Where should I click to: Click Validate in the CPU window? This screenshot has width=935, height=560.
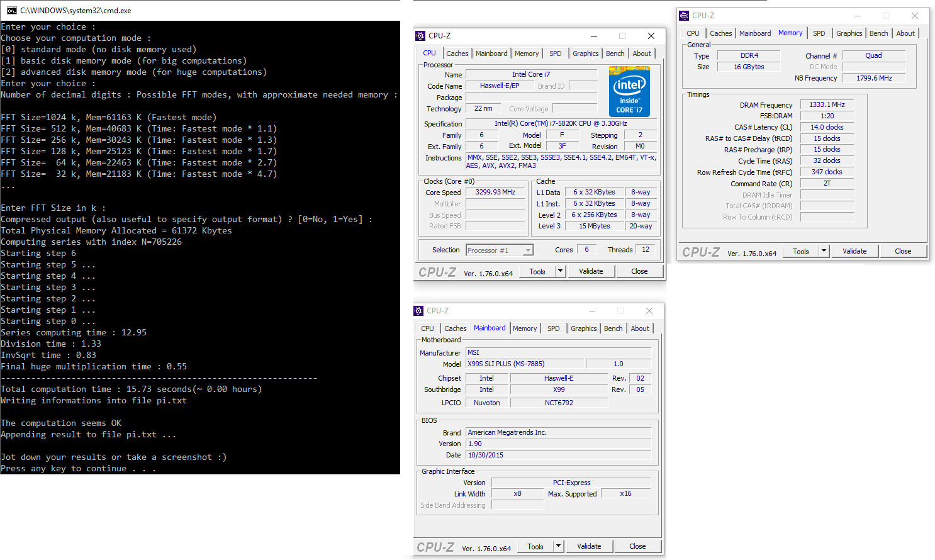click(591, 271)
